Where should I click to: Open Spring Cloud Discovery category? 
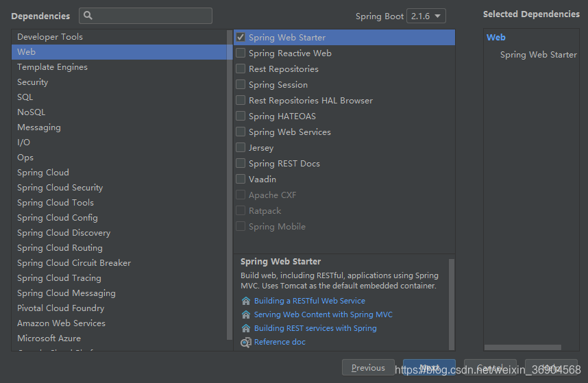pos(119,233)
